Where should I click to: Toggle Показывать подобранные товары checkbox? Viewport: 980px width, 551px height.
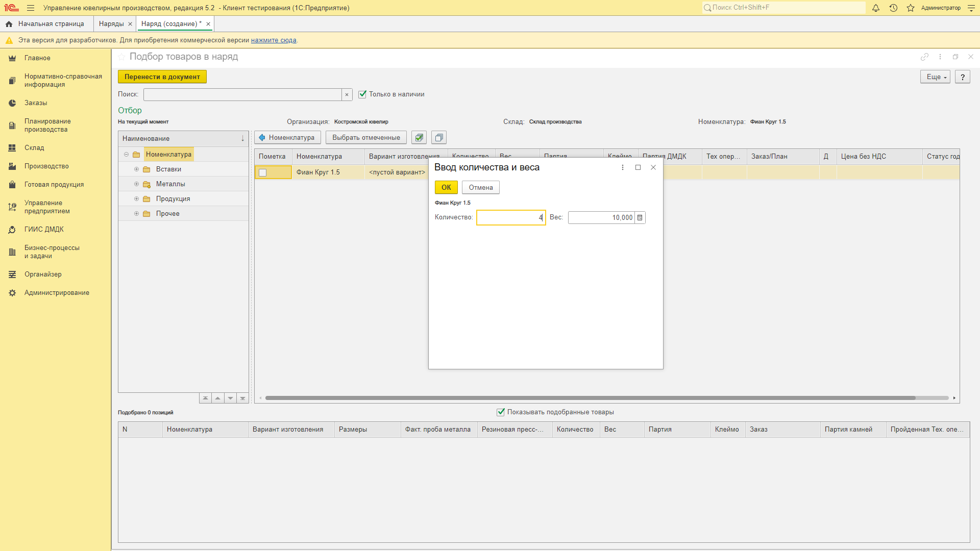click(x=501, y=412)
